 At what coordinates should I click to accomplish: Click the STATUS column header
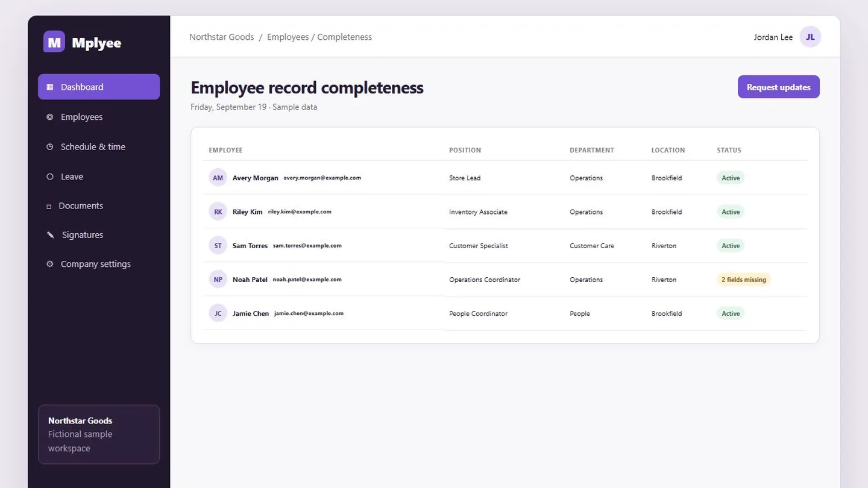click(729, 150)
